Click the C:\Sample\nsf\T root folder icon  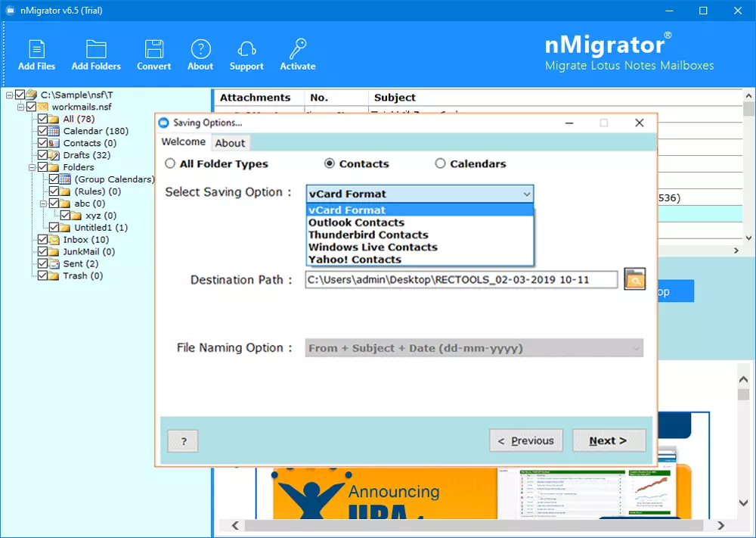[31, 95]
